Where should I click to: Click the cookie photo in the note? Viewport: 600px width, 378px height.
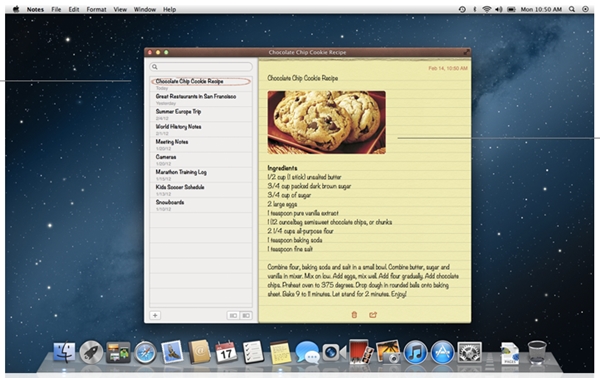[326, 122]
